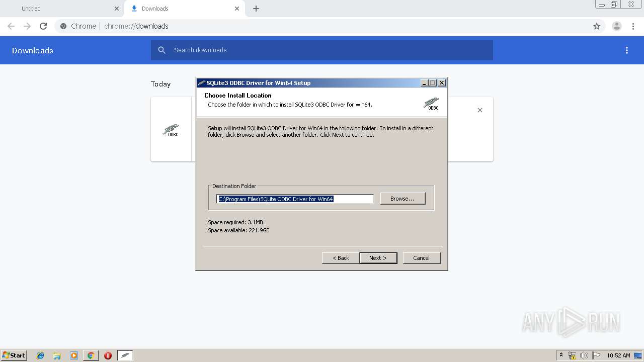Select the Destination Folder path field

click(x=295, y=199)
